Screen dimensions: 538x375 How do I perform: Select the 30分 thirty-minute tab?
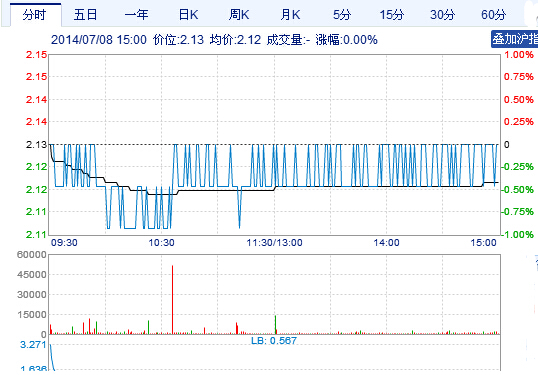tap(443, 15)
